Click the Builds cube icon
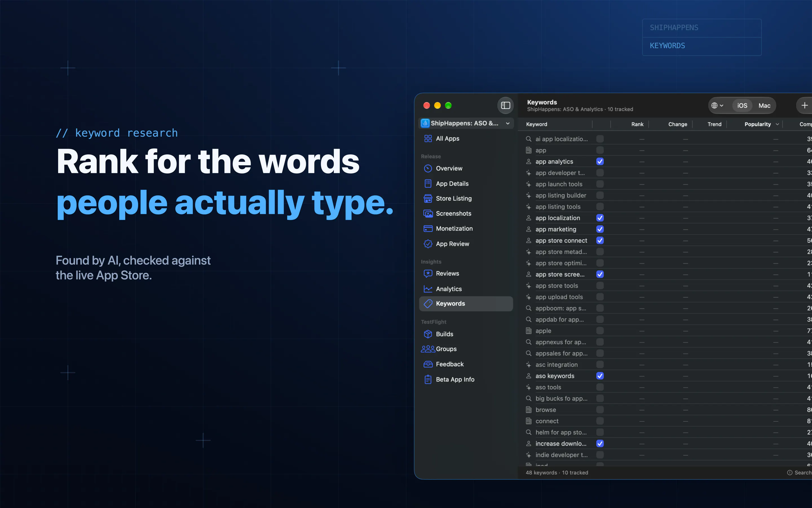The width and height of the screenshot is (812, 508). [428, 334]
